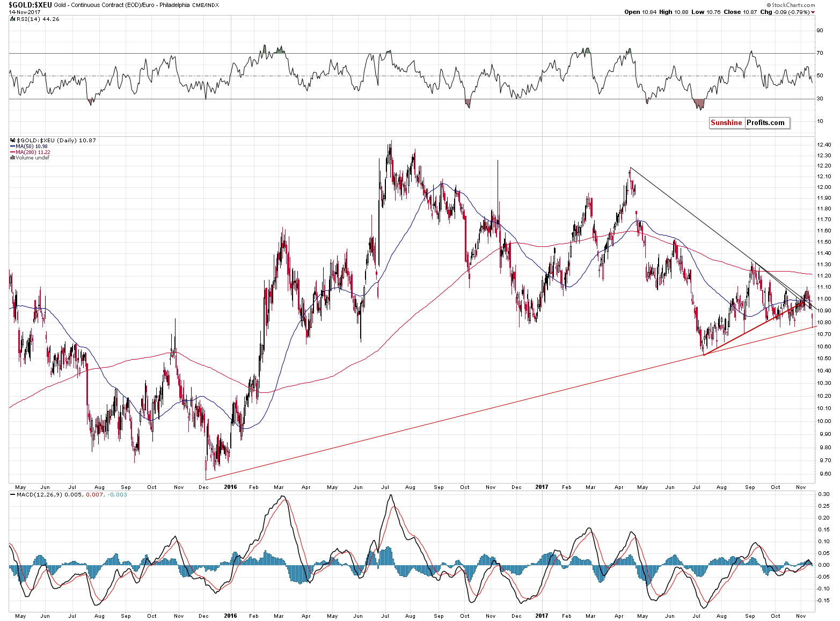Click the candlestick icon beside $GOLD:$XEU (Daily)

pyautogui.click(x=12, y=140)
